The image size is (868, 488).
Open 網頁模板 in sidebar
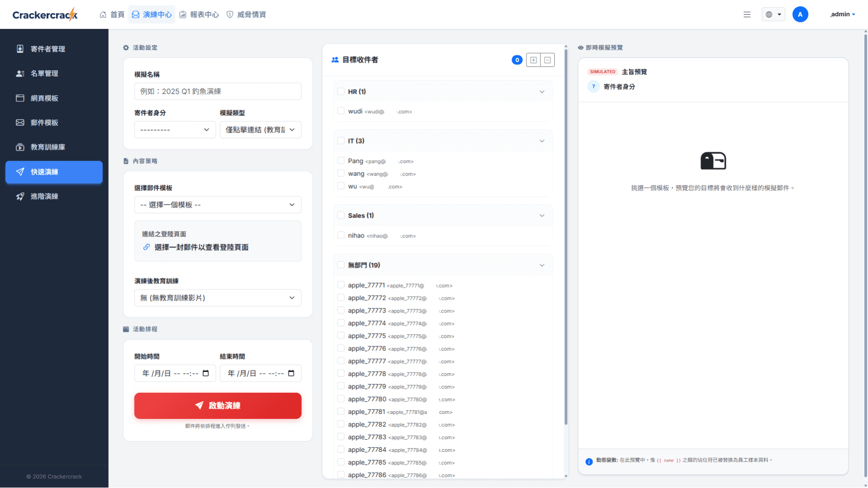tap(54, 98)
